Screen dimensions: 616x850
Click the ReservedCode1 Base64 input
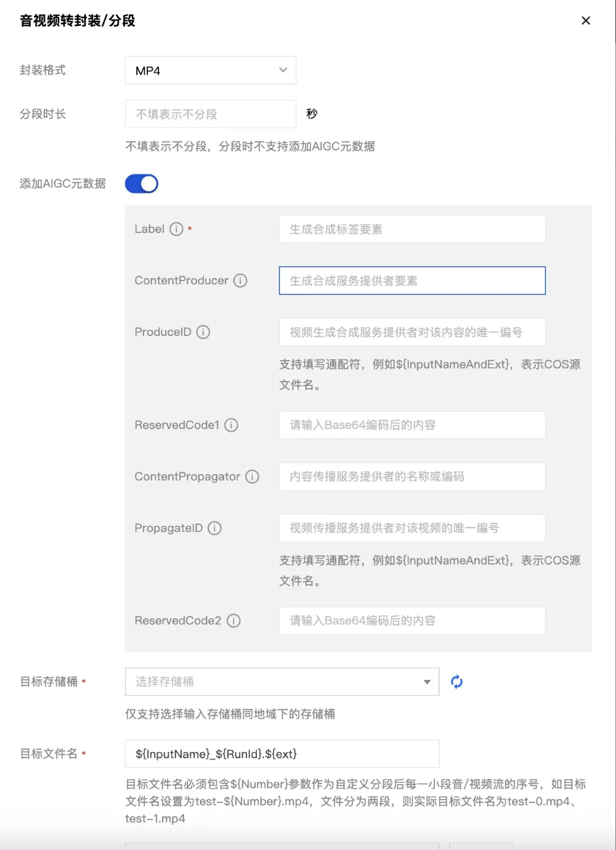pyautogui.click(x=411, y=425)
